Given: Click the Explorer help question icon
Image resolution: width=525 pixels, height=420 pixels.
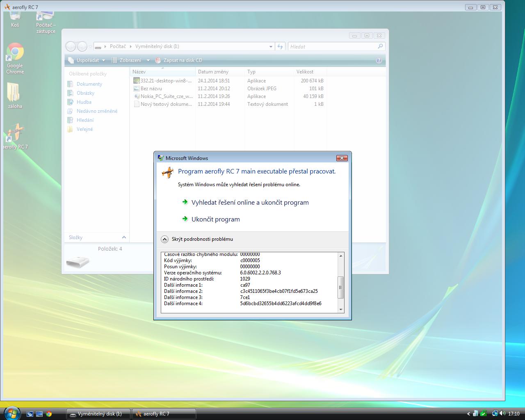Looking at the screenshot, I should [x=379, y=60].
